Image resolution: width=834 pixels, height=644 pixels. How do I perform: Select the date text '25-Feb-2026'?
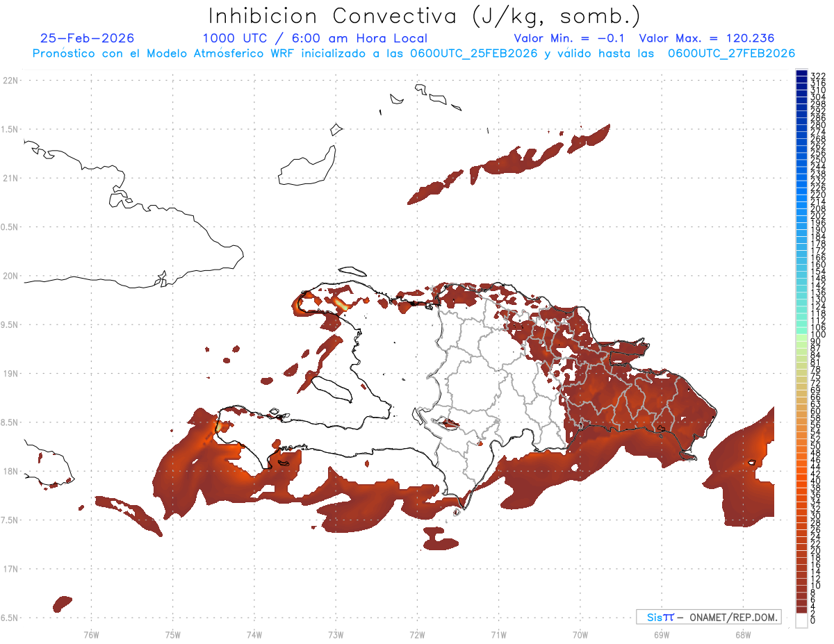pyautogui.click(x=87, y=38)
